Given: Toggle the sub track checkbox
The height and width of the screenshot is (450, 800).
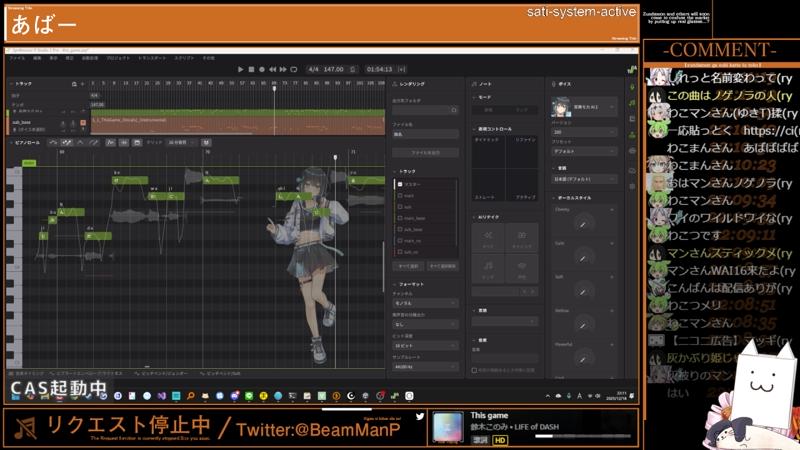Looking at the screenshot, I should (x=401, y=207).
